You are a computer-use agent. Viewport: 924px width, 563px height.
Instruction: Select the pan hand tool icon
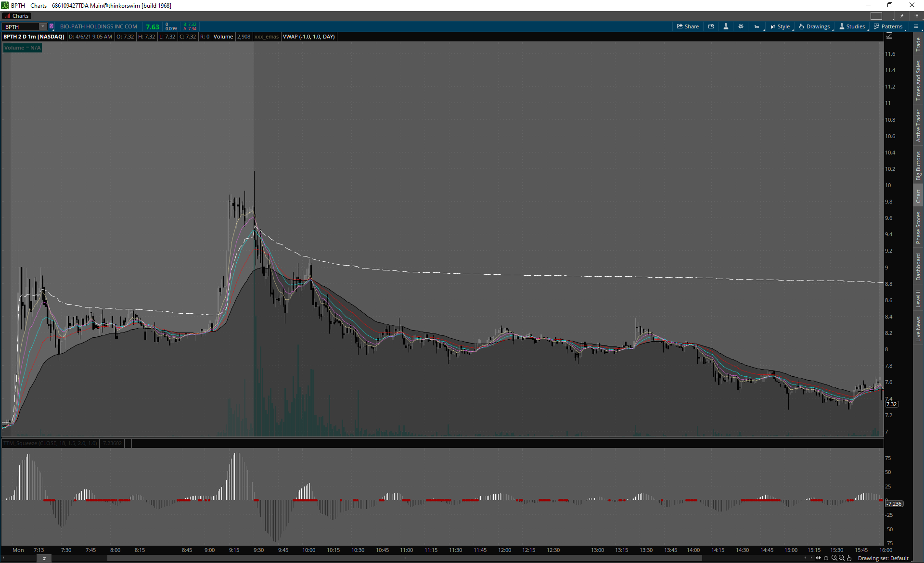(x=849, y=558)
